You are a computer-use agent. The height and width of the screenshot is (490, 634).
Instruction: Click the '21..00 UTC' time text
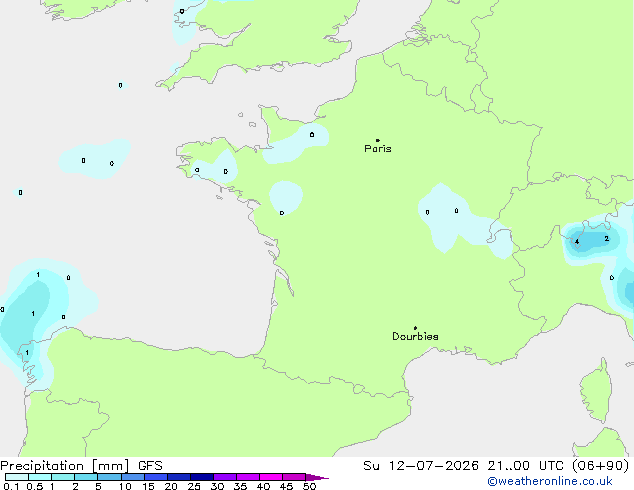pyautogui.click(x=525, y=466)
